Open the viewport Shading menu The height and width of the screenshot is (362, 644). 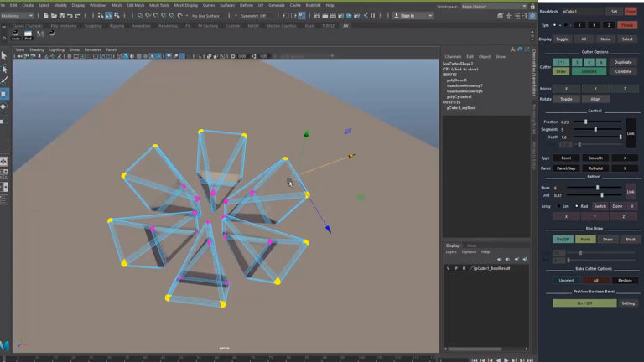coord(37,49)
